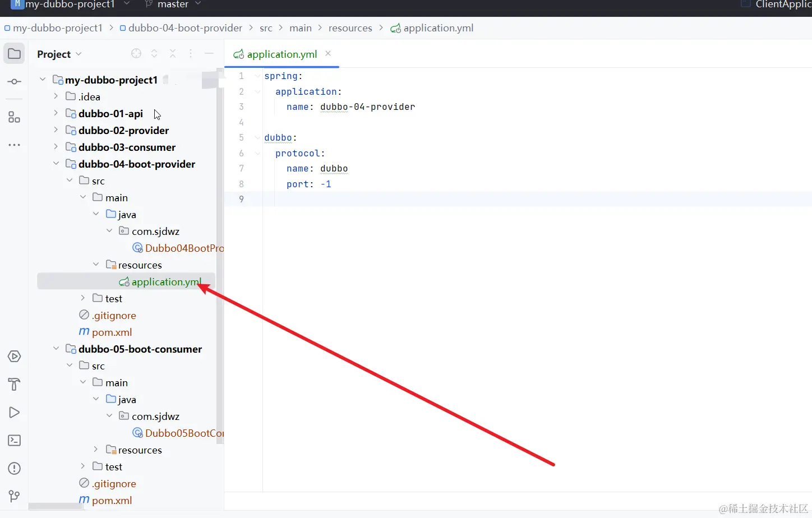
Task: Open the Structure tool window icon
Action: [x=14, y=117]
